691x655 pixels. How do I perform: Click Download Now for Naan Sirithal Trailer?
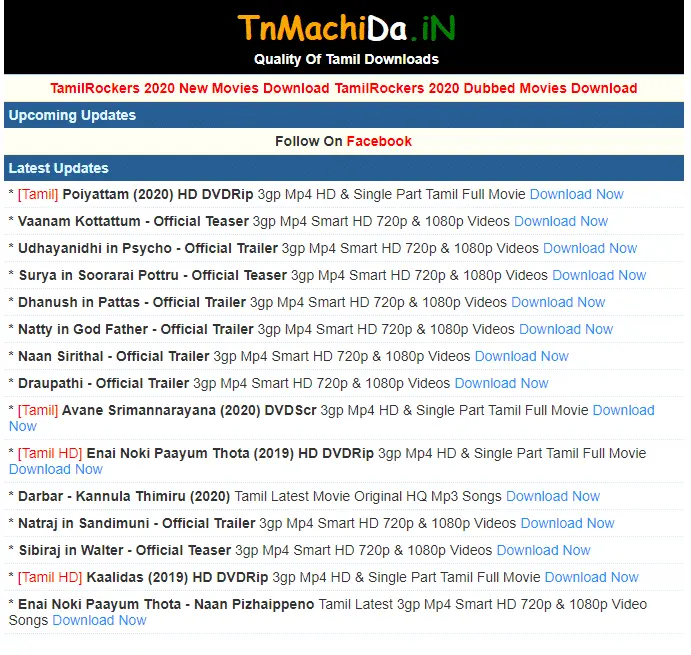[x=522, y=356]
